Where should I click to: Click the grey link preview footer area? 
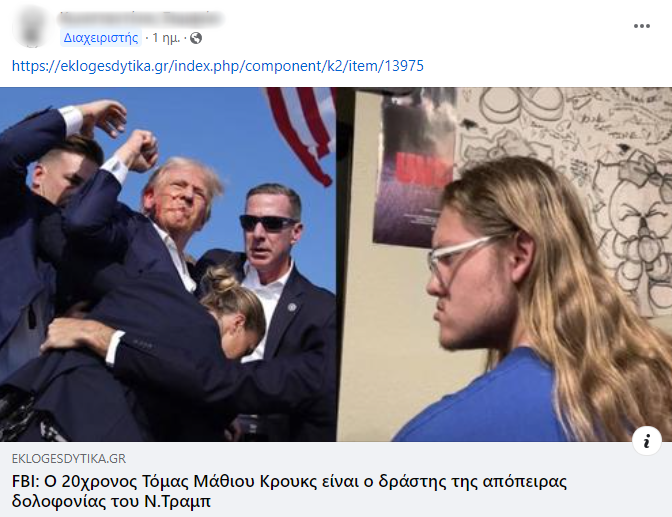pos(336,479)
